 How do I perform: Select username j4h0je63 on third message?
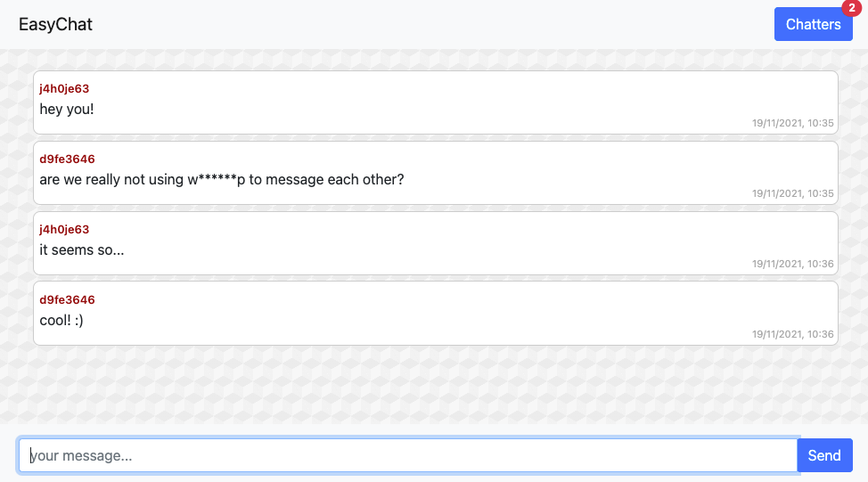(64, 229)
